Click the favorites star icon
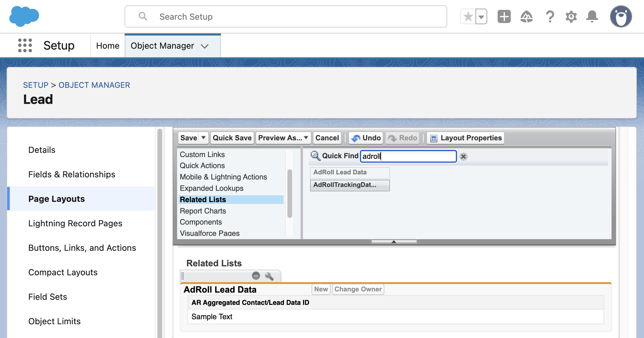Viewport: 644px width, 338px height. click(x=468, y=16)
